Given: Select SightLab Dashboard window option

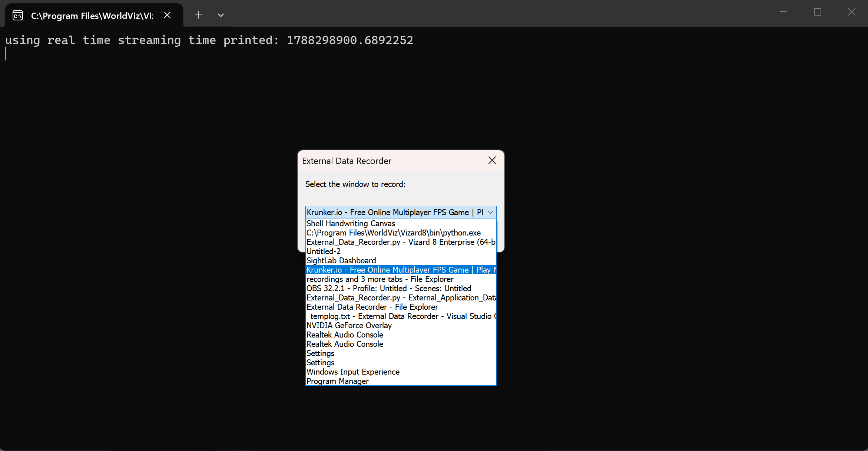Looking at the screenshot, I should (401, 261).
